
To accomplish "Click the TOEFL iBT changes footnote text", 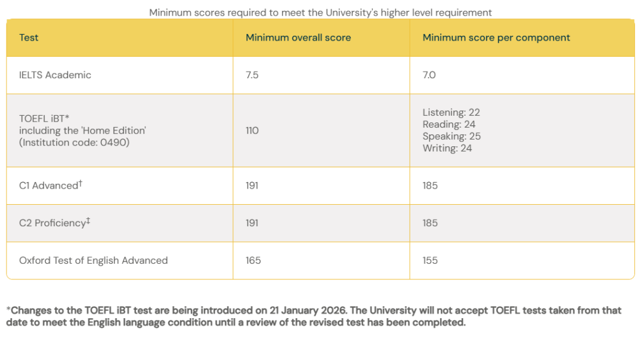I will [x=314, y=316].
